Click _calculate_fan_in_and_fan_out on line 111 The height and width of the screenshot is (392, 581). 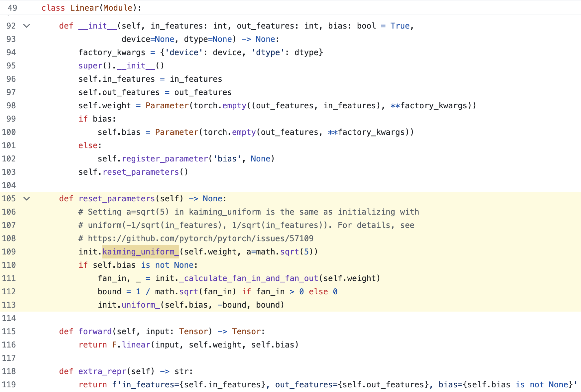point(249,278)
